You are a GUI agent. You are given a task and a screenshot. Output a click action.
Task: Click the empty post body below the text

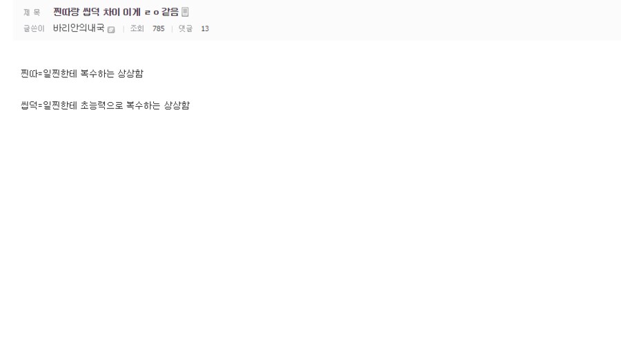(310, 237)
